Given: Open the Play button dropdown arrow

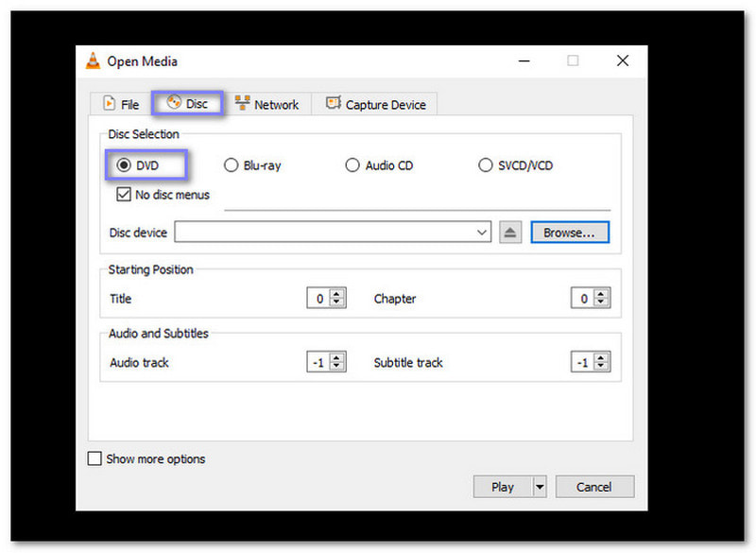Looking at the screenshot, I should pyautogui.click(x=540, y=487).
